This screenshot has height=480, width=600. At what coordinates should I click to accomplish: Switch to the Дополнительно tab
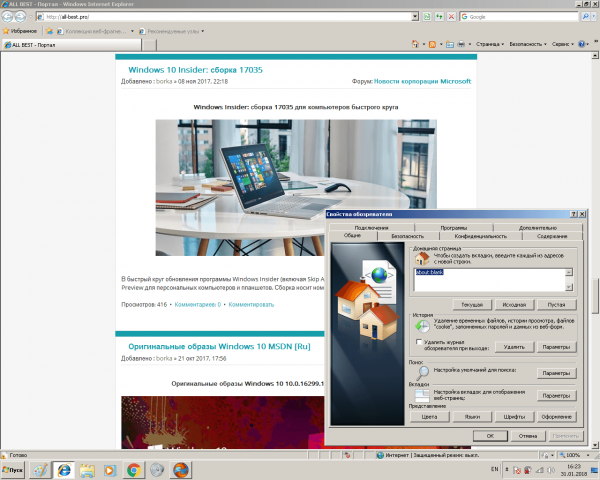pyautogui.click(x=538, y=228)
